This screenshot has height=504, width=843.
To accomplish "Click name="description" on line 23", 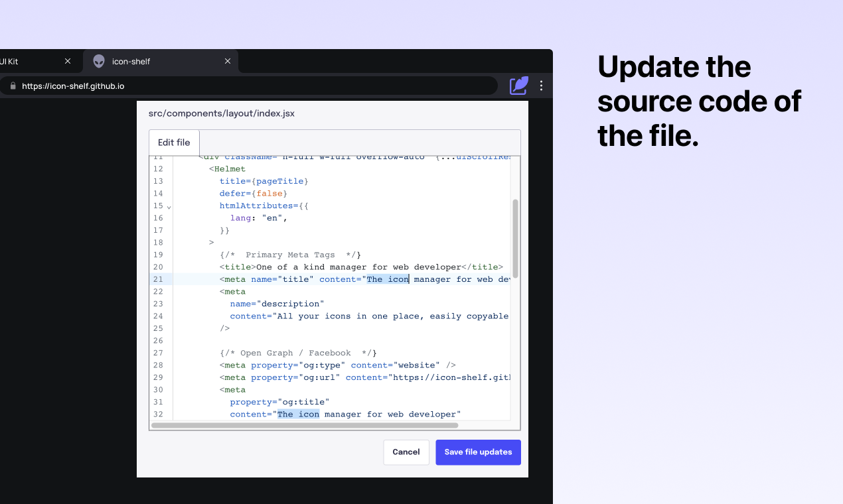I will (277, 304).
